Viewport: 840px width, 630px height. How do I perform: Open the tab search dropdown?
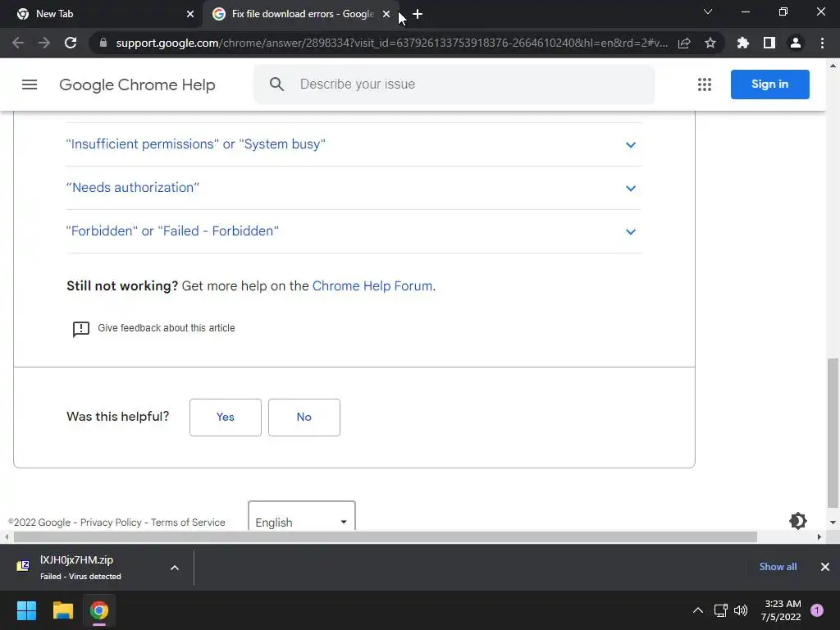coord(708,11)
